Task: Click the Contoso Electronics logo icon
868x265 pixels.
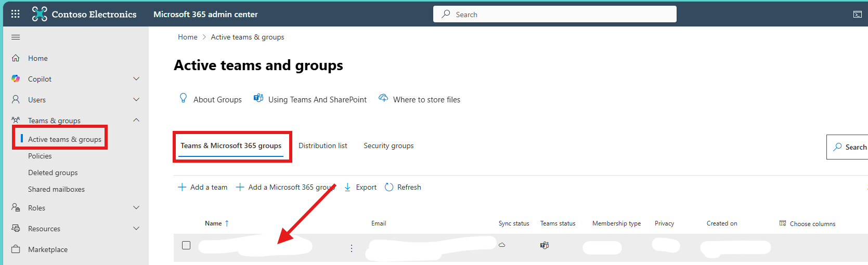Action: (x=40, y=14)
